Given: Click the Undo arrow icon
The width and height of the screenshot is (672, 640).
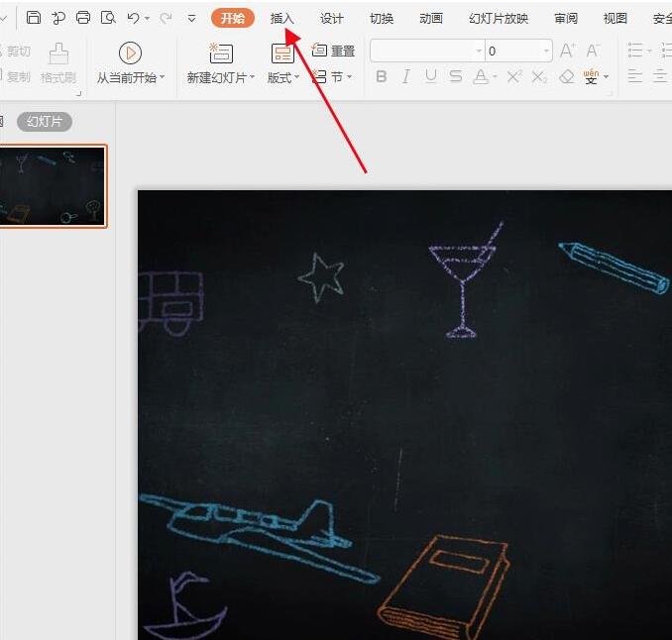Looking at the screenshot, I should [x=134, y=18].
